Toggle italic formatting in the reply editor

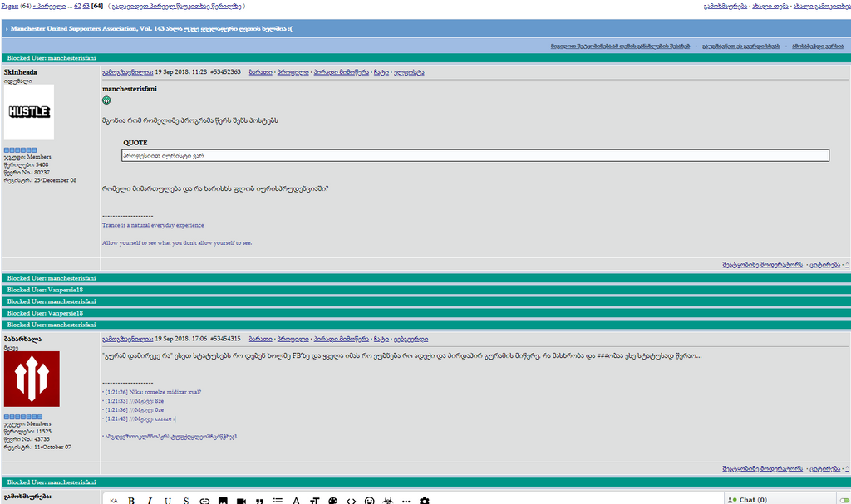tap(150, 500)
